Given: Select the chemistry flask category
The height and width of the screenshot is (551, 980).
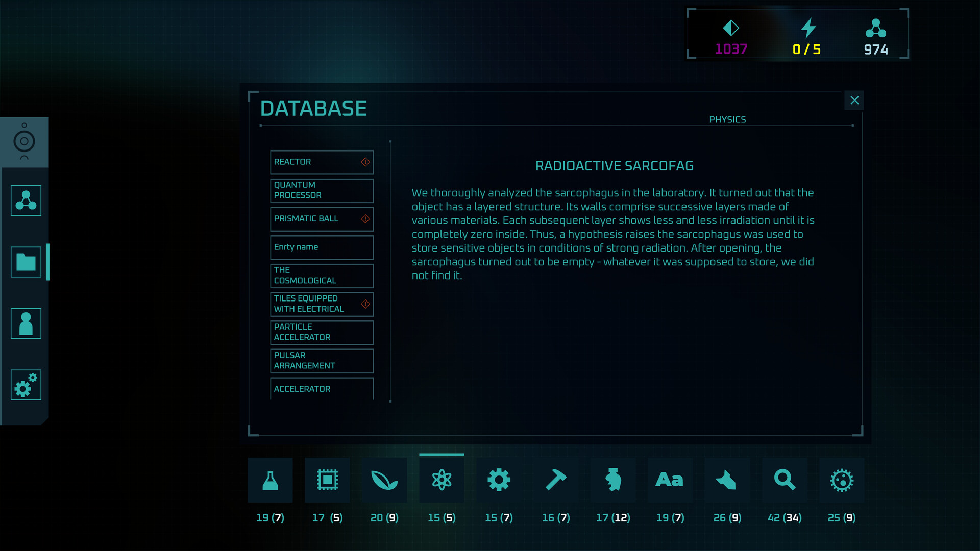Looking at the screenshot, I should pos(270,480).
